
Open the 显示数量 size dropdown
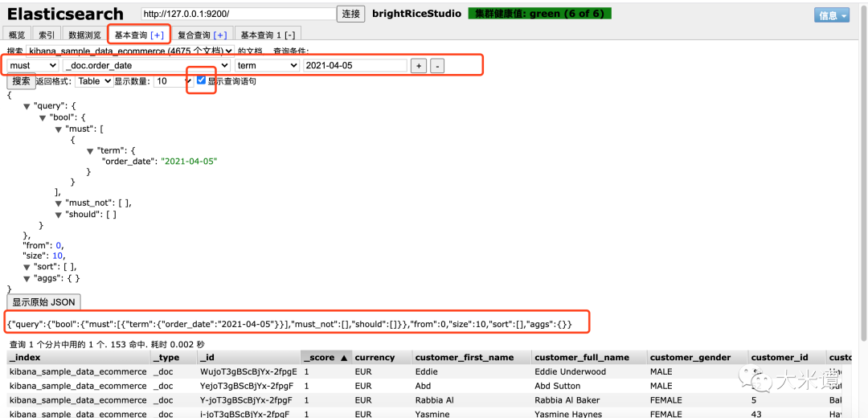174,81
